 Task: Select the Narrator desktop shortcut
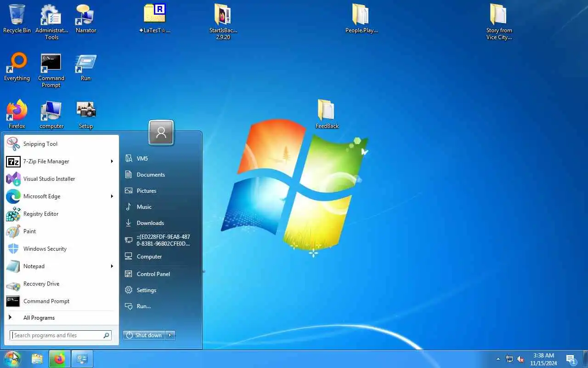tap(86, 19)
